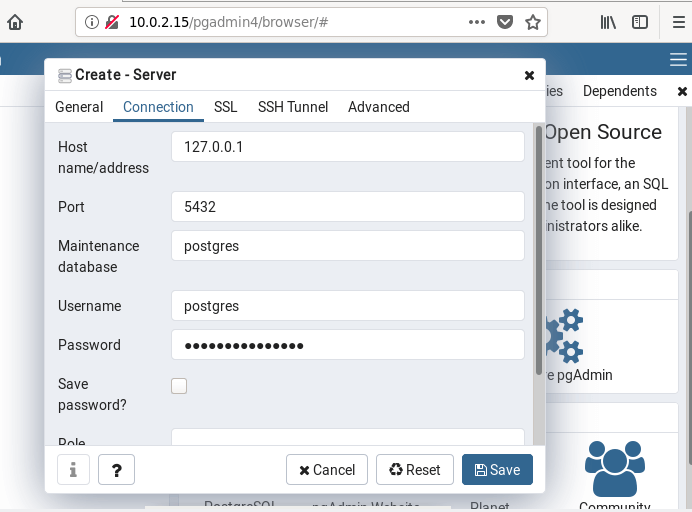Select the SSH Tunnel tab
The image size is (692, 512).
293,107
